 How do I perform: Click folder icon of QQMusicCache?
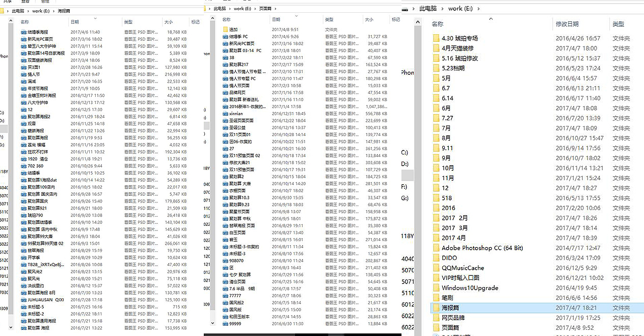436,268
